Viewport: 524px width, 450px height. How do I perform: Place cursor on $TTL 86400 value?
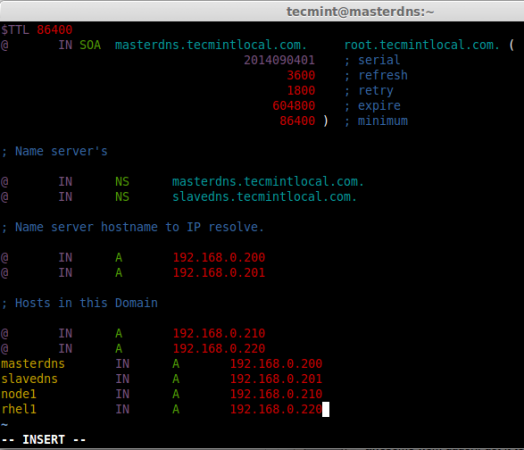[x=54, y=30]
